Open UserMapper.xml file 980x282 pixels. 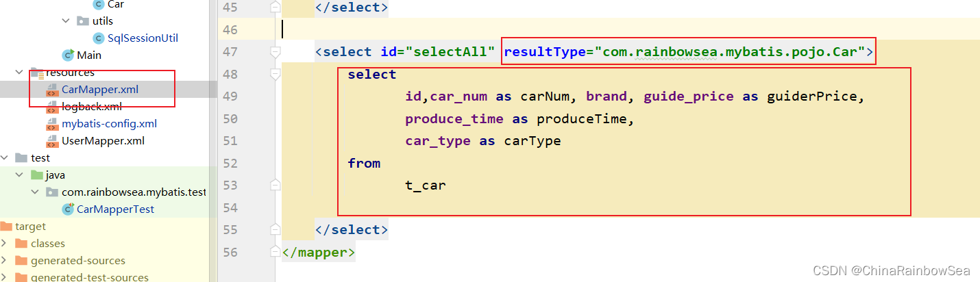click(x=103, y=140)
